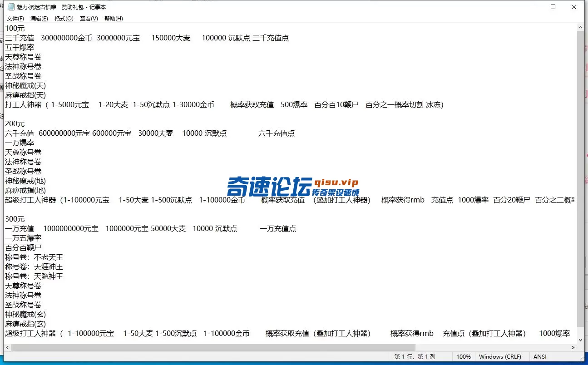
Task: Click the 五千爆率 line
Action: tap(20, 48)
